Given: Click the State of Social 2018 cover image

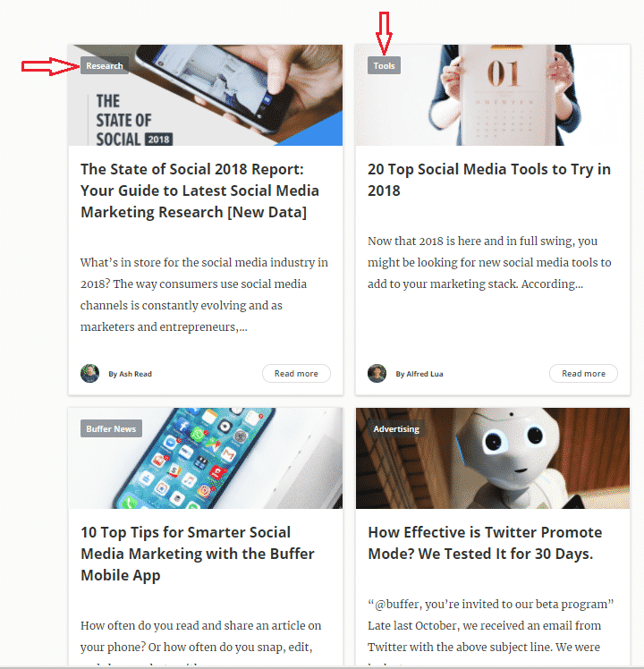Looking at the screenshot, I should pyautogui.click(x=206, y=95).
